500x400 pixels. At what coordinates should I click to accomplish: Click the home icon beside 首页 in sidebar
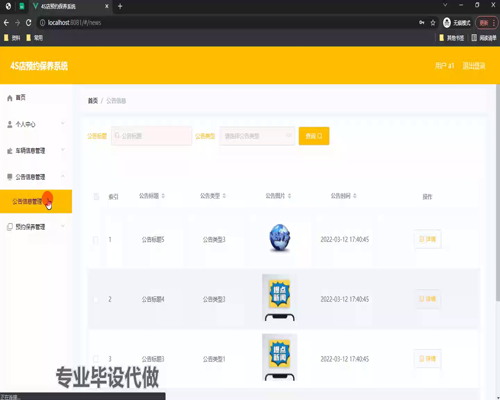(x=10, y=98)
